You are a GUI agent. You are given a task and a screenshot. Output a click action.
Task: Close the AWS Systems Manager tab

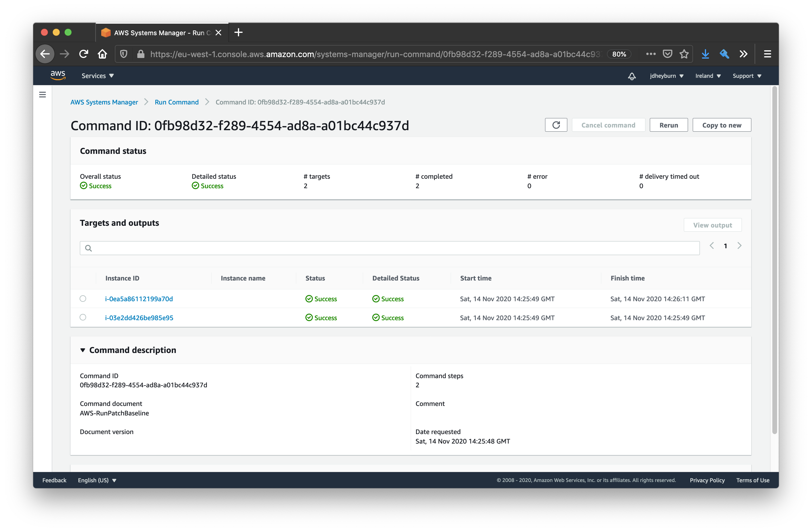point(218,33)
